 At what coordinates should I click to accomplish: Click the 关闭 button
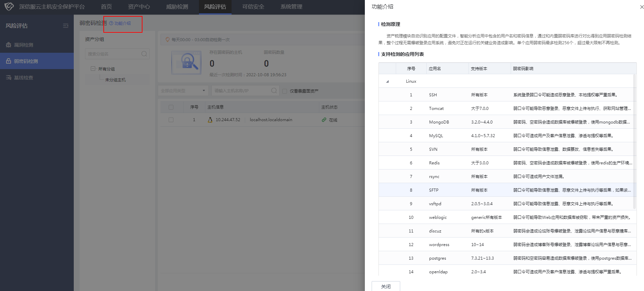pos(386,286)
